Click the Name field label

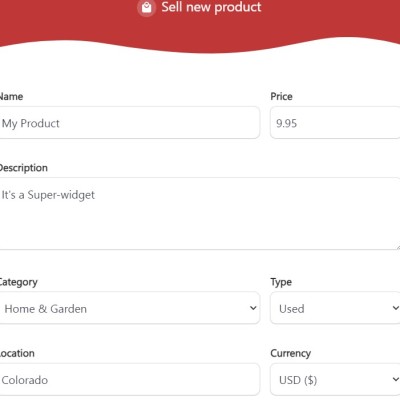click(x=11, y=97)
